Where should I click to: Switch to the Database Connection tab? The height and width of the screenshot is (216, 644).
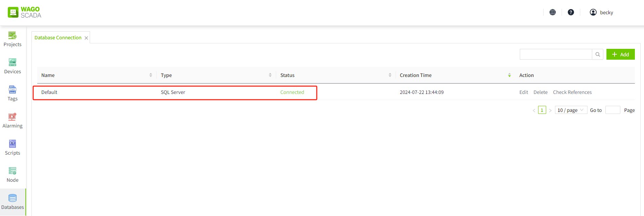tap(58, 38)
